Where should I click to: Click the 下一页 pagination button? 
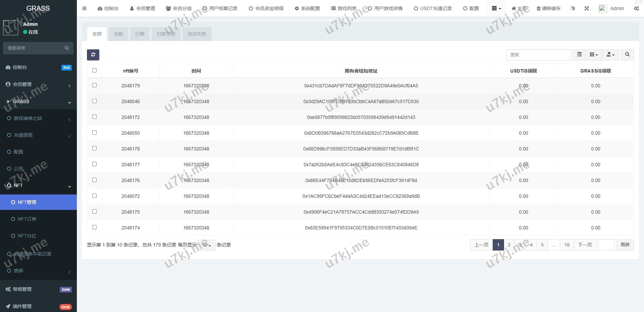(x=585, y=245)
